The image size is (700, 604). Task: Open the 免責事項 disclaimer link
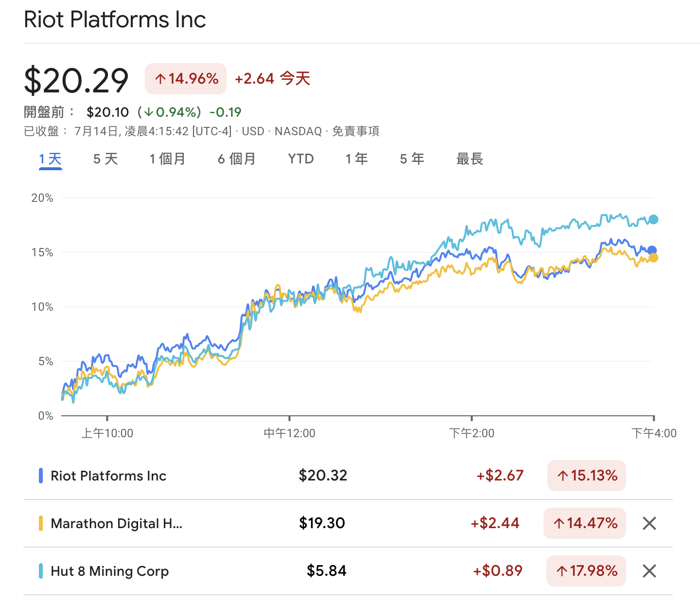pyautogui.click(x=355, y=131)
